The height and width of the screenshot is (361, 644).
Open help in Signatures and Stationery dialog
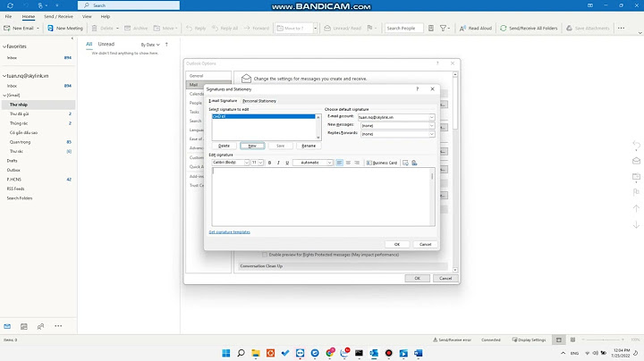(x=418, y=89)
